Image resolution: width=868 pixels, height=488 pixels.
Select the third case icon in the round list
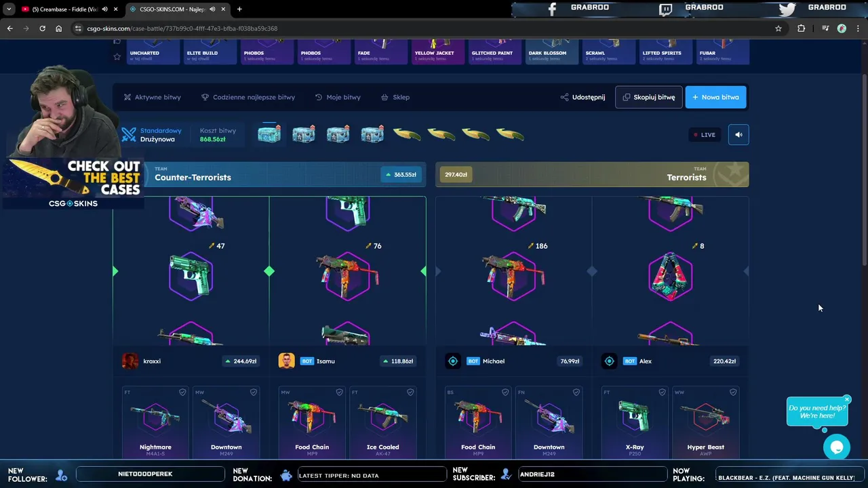tap(338, 134)
